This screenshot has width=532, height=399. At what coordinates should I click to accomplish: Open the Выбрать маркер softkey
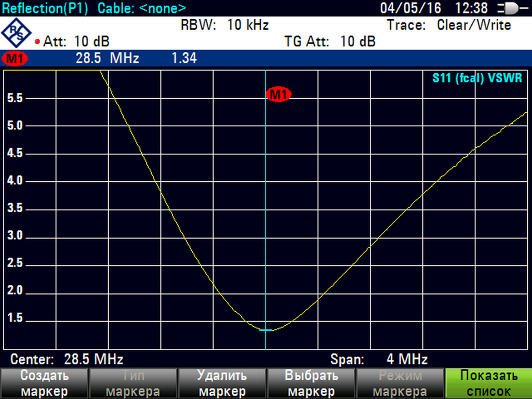click(x=310, y=383)
